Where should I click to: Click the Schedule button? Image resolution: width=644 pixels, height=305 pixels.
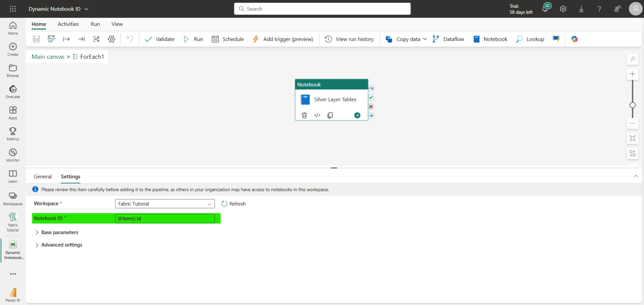(228, 39)
